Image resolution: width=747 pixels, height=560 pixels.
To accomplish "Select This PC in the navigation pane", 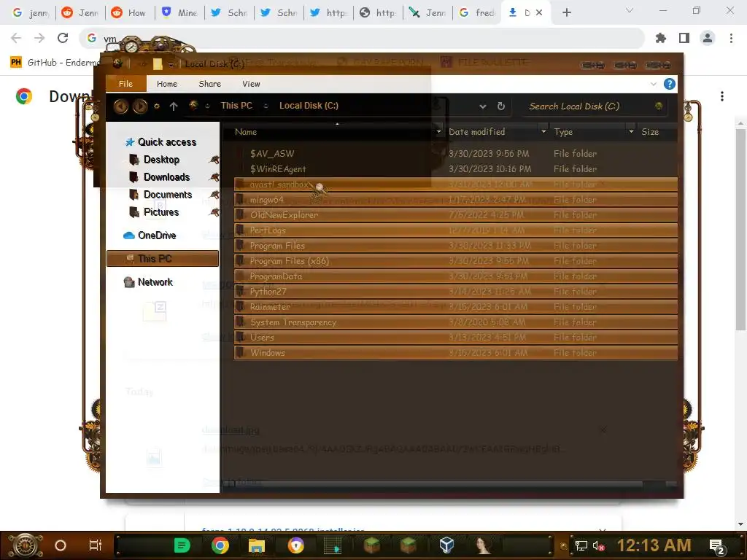I will tap(163, 259).
